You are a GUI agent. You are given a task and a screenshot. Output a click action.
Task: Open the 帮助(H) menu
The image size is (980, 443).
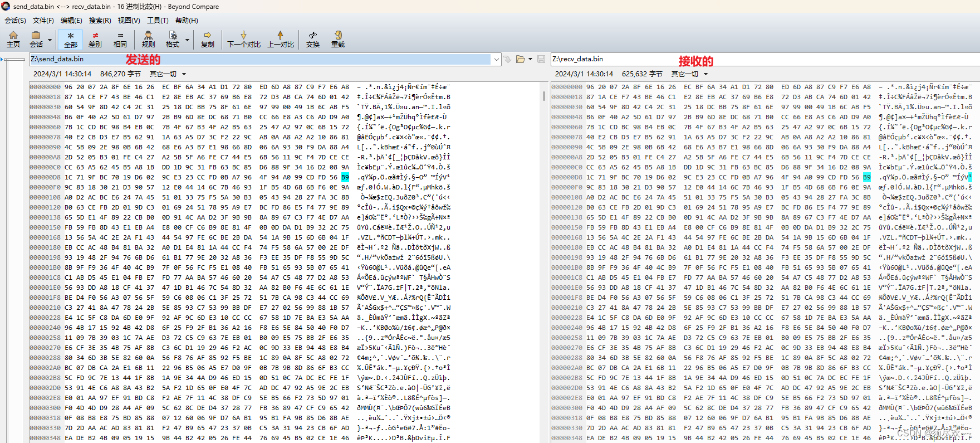[187, 21]
